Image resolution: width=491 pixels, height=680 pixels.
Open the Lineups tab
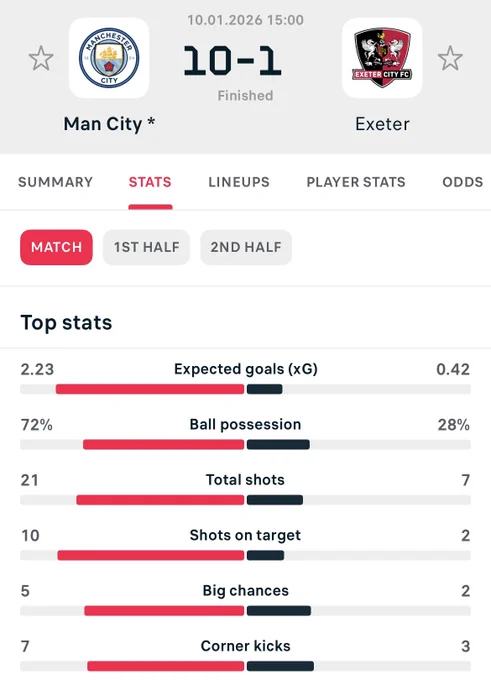239,182
